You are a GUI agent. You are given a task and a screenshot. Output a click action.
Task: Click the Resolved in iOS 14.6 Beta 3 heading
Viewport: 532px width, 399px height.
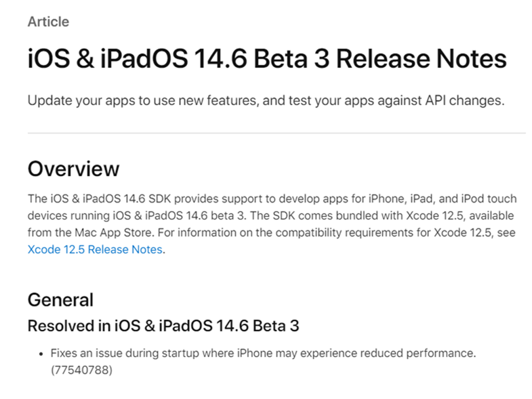[x=163, y=326]
